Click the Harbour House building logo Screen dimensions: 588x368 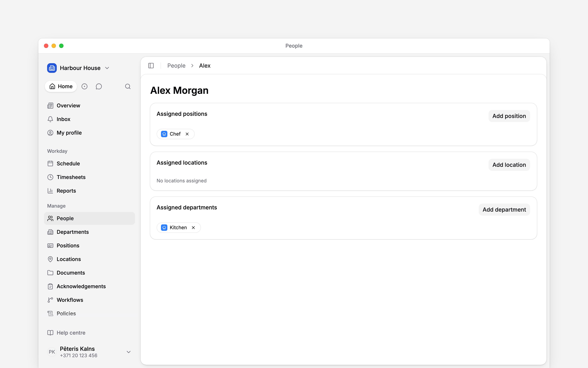tap(52, 68)
